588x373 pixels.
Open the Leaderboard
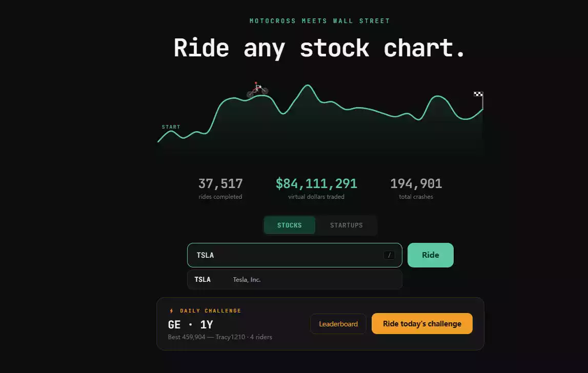pos(338,324)
